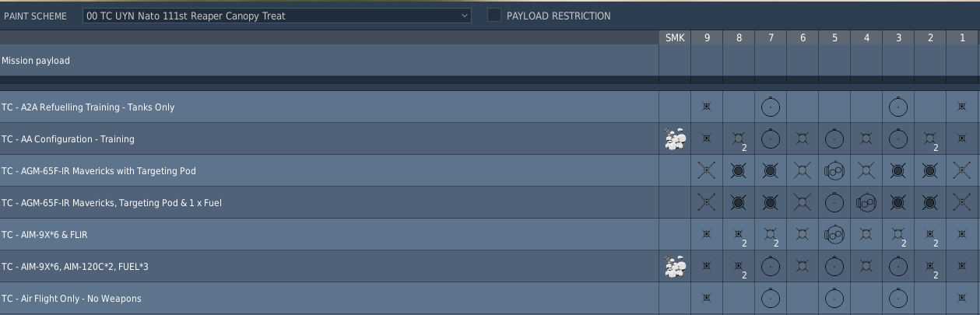
Task: Click the pylon 5 column header
Action: point(834,38)
